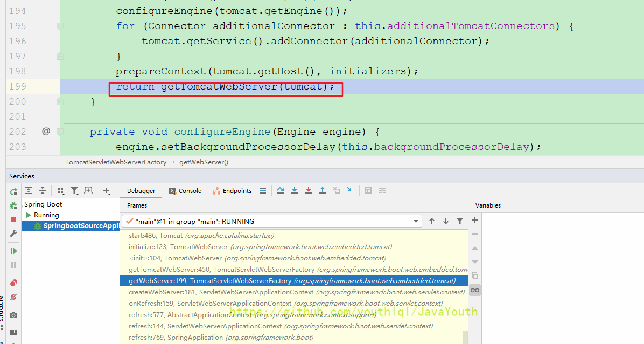Click Run to Cursor icon
Screen dimensions: 644x344
[351, 190]
